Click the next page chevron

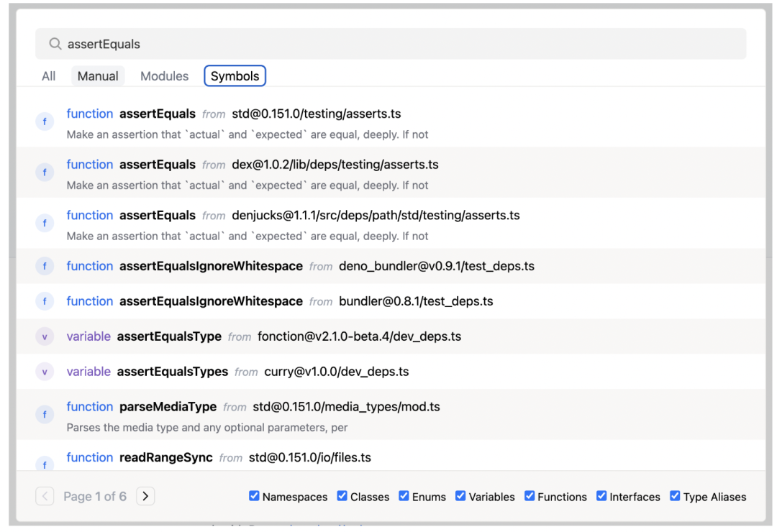pyautogui.click(x=145, y=496)
